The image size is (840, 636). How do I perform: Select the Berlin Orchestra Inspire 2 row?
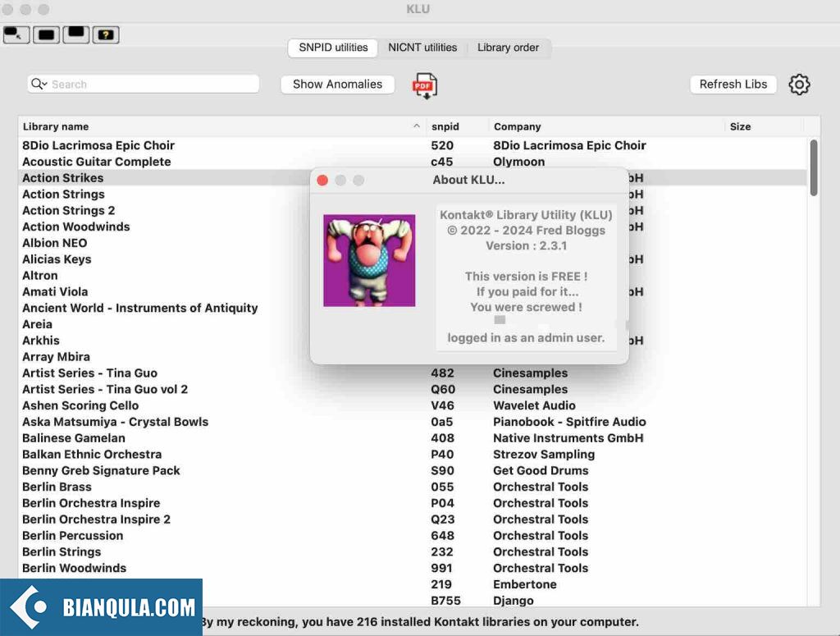tap(413, 519)
